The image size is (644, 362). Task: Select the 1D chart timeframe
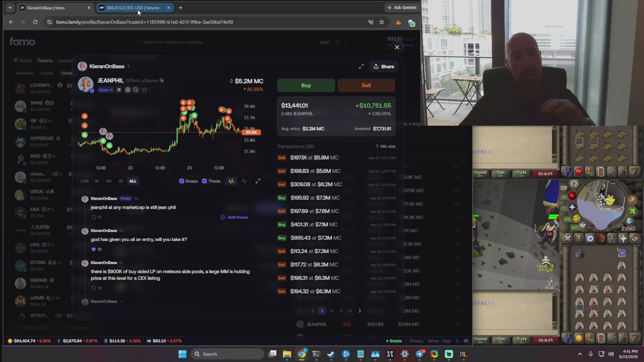121,181
